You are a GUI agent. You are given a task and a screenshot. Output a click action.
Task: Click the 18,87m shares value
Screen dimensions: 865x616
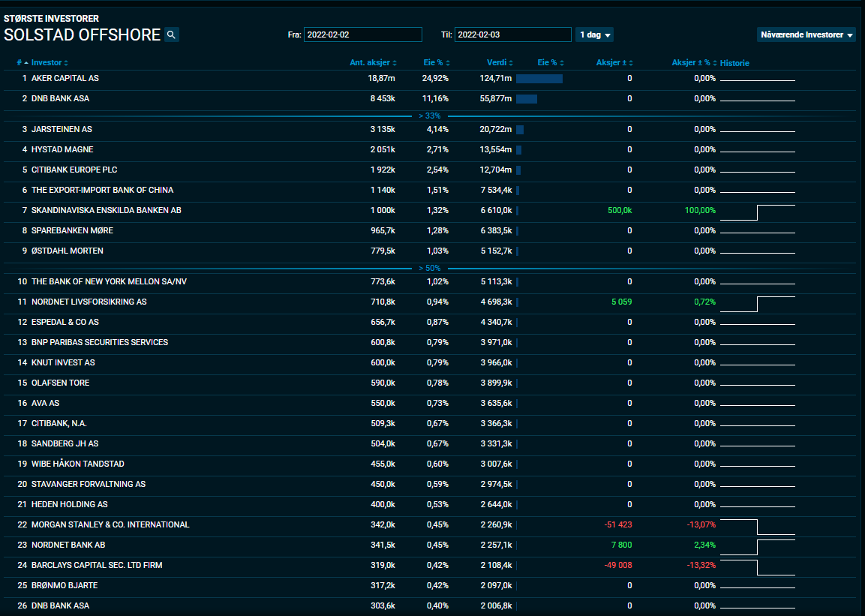381,78
